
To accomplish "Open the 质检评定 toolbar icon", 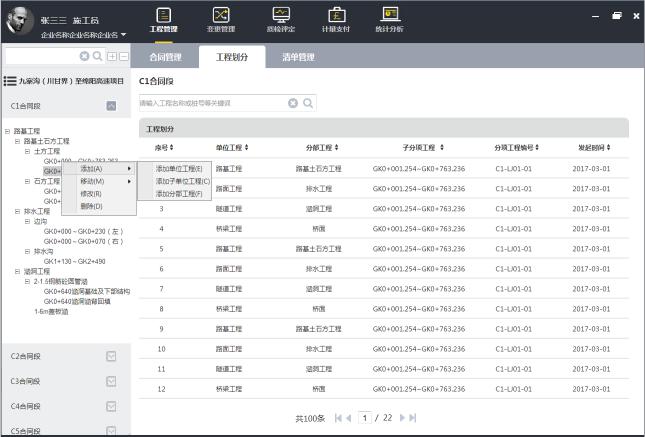I will [x=281, y=20].
